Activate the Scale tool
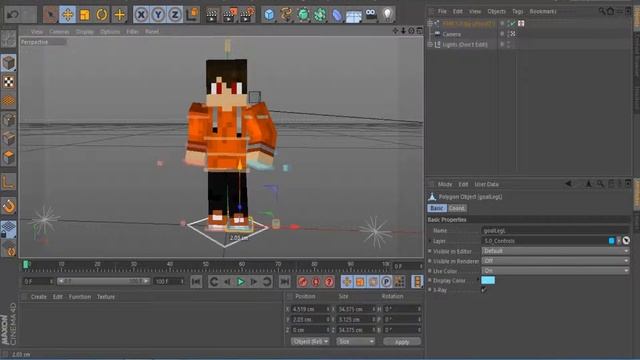 tap(85, 15)
